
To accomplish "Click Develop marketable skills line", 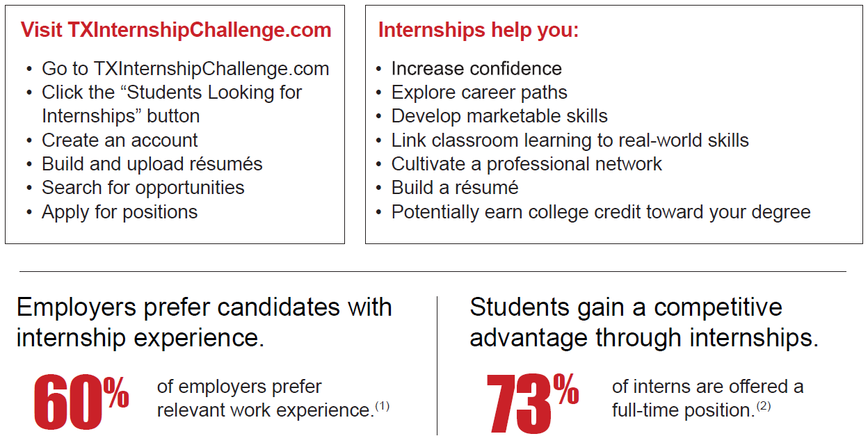I will tap(499, 116).
